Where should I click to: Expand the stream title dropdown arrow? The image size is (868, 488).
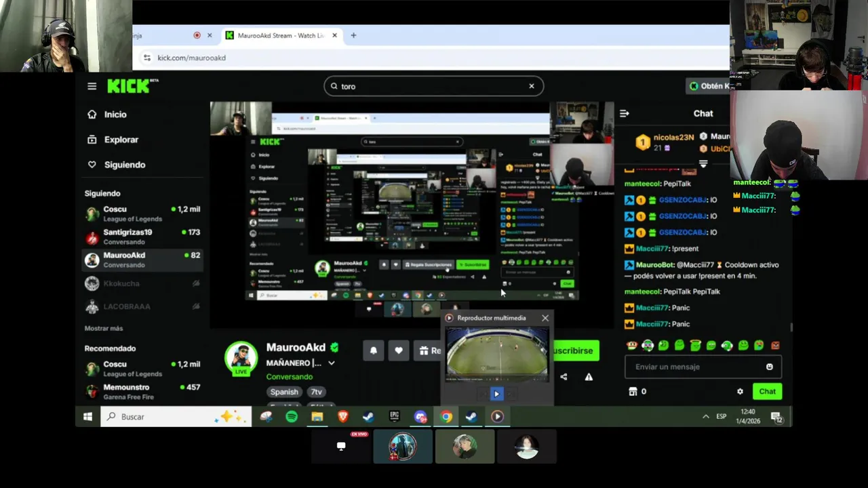pos(332,363)
